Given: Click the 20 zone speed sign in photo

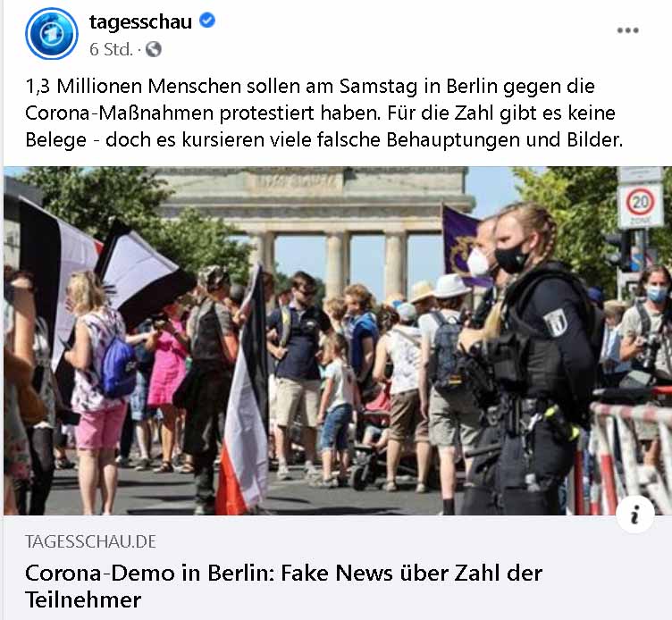Looking at the screenshot, I should point(640,205).
